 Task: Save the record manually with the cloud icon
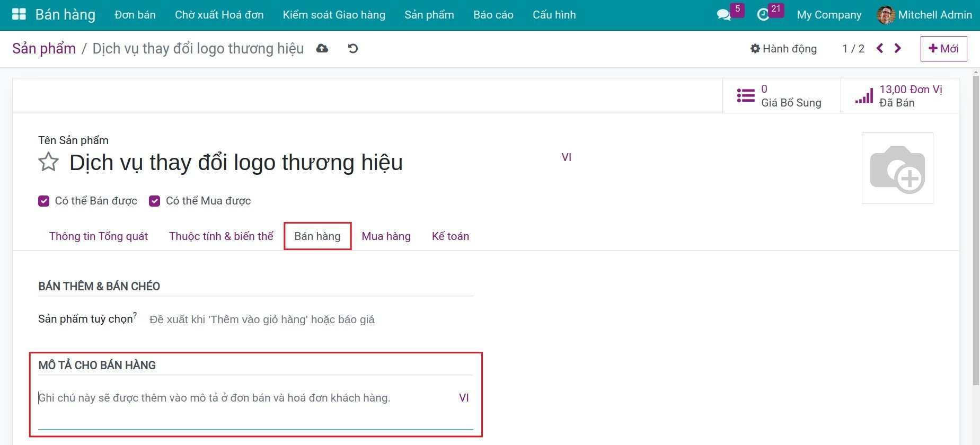tap(322, 49)
